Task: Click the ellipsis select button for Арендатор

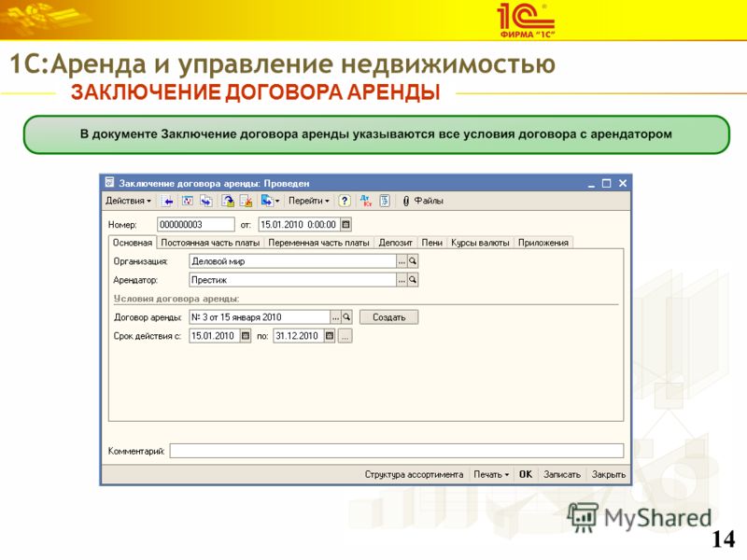Action: click(x=402, y=280)
